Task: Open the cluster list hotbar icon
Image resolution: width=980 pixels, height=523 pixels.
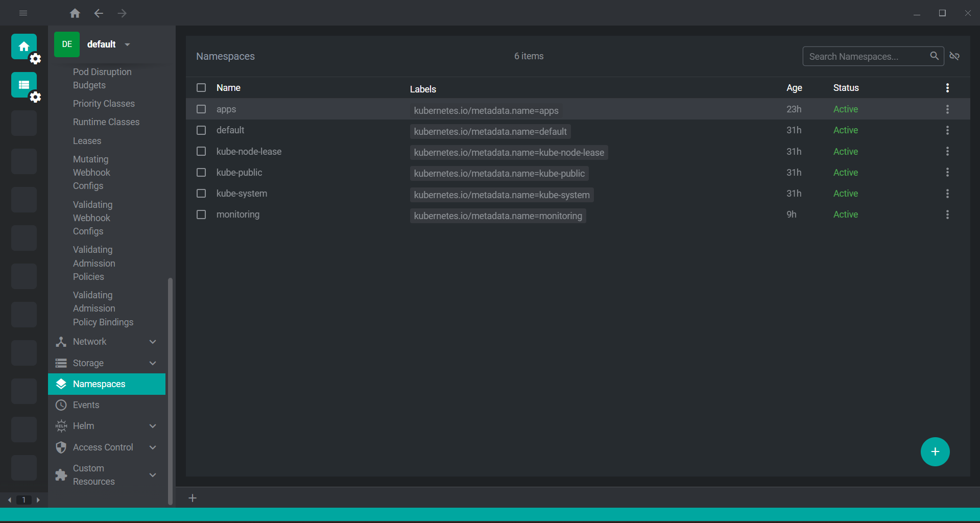Action: [24, 85]
